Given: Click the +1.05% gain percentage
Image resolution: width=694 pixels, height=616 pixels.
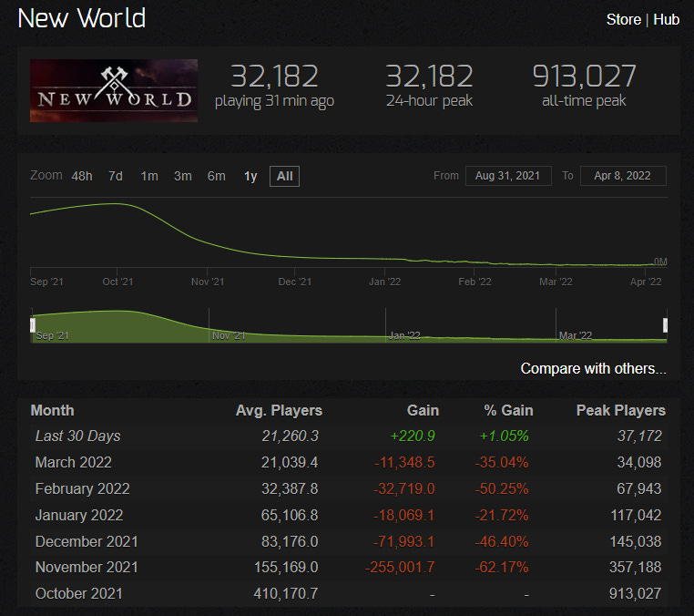Looking at the screenshot, I should point(504,436).
